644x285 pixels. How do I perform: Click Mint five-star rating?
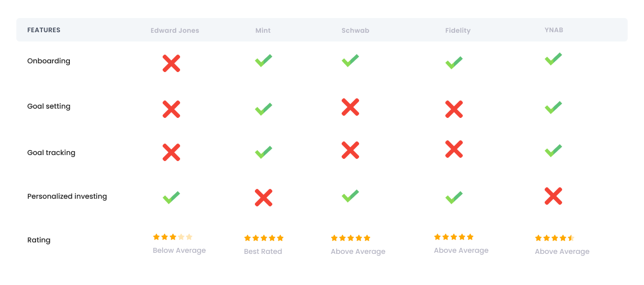pos(264,238)
